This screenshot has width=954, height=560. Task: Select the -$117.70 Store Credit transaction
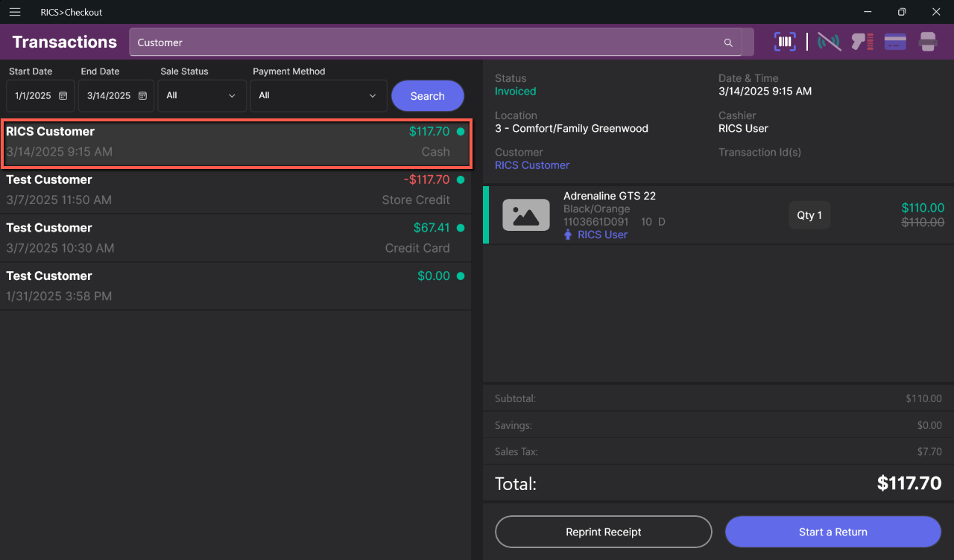pos(235,190)
